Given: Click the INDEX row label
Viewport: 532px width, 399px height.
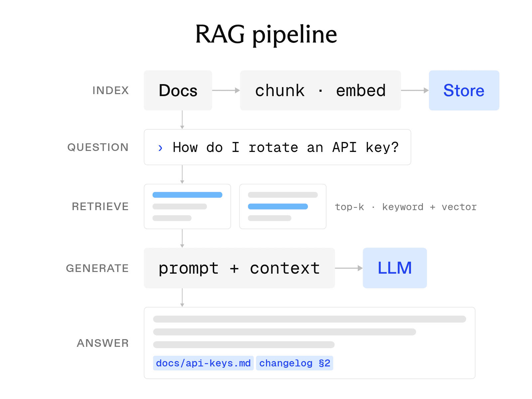Looking at the screenshot, I should pyautogui.click(x=110, y=90).
